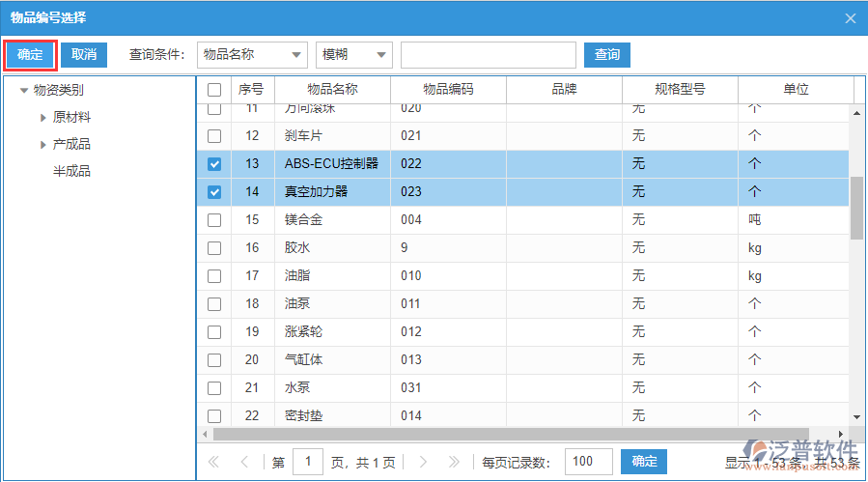Click the 镁合金 name cell
Viewport: 868px width, 482px height.
click(x=333, y=220)
